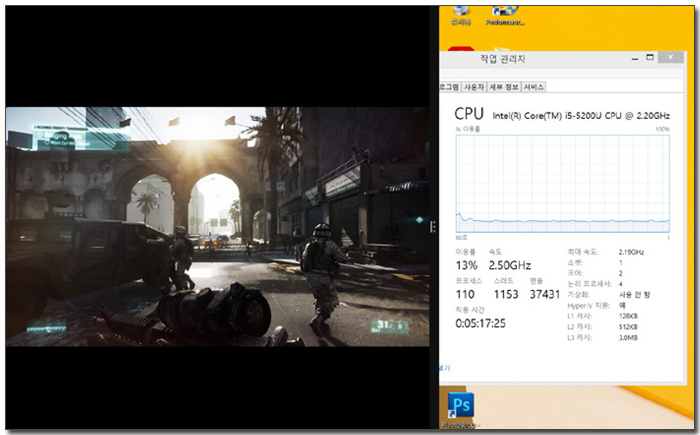Open the Recycle Bin desktop icon
The height and width of the screenshot is (435, 700).
(x=461, y=16)
